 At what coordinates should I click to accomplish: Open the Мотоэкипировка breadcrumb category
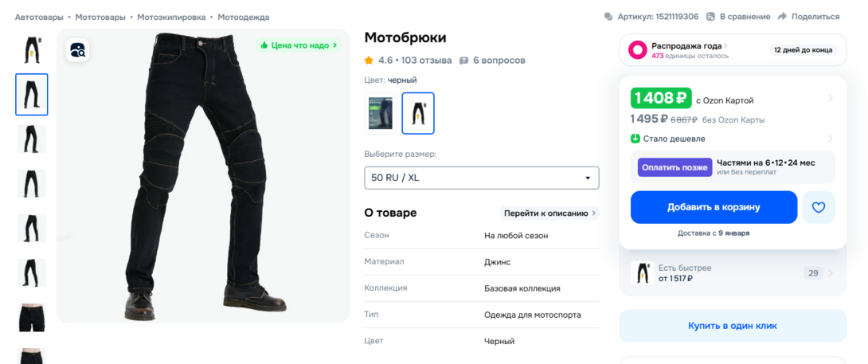(x=171, y=17)
